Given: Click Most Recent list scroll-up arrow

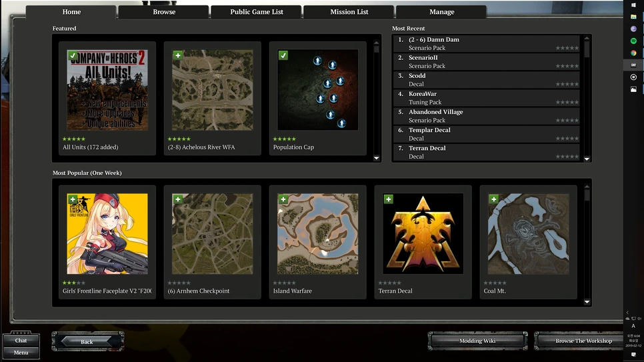Looking at the screenshot, I should [x=587, y=38].
